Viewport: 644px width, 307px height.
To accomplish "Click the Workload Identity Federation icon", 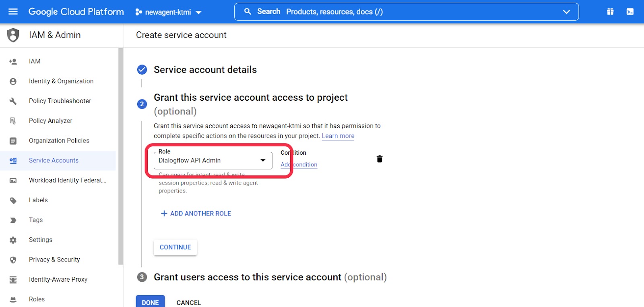I will [13, 180].
